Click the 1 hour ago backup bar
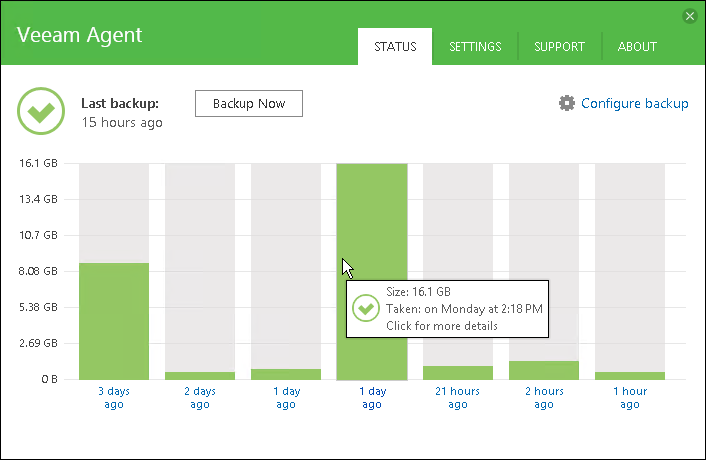The width and height of the screenshot is (706, 460). (630, 375)
